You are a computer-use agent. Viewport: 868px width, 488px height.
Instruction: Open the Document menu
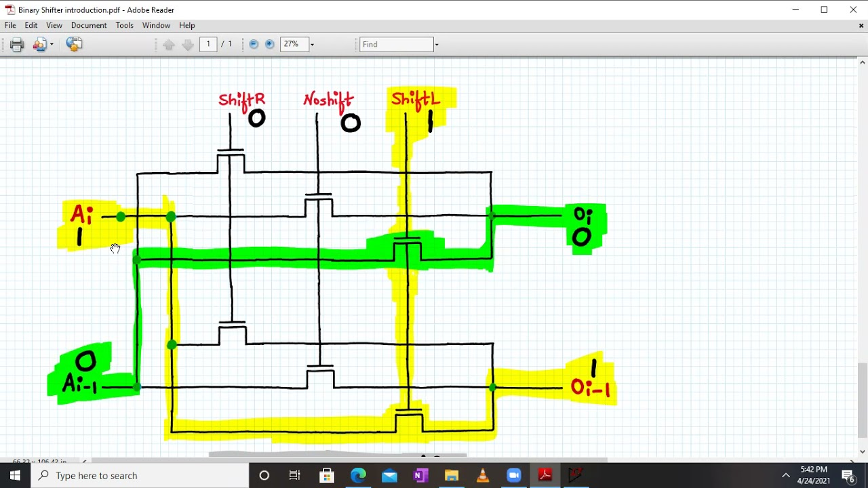point(89,25)
